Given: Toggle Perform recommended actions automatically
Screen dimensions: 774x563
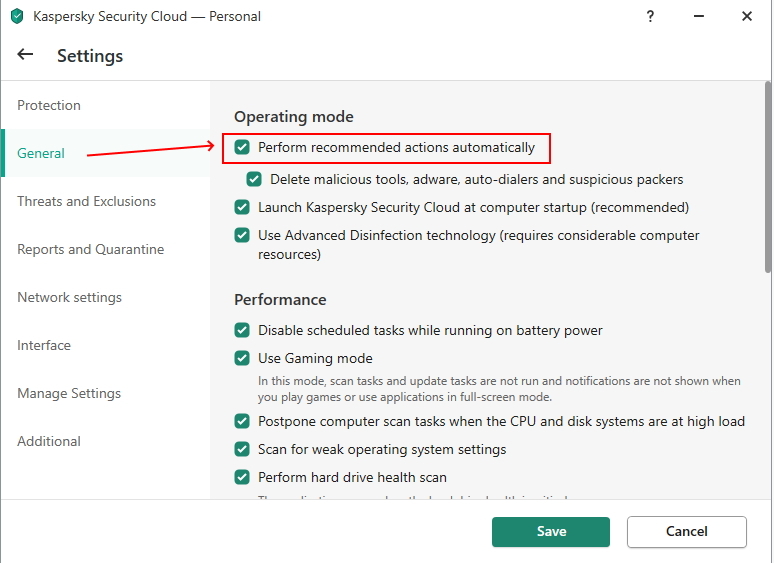Looking at the screenshot, I should pyautogui.click(x=242, y=148).
